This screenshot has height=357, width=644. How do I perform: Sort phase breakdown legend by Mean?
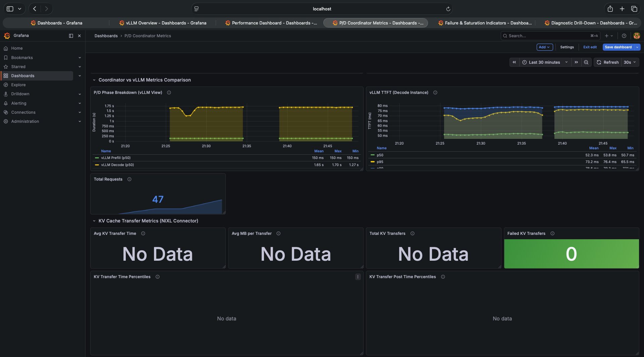pyautogui.click(x=319, y=151)
